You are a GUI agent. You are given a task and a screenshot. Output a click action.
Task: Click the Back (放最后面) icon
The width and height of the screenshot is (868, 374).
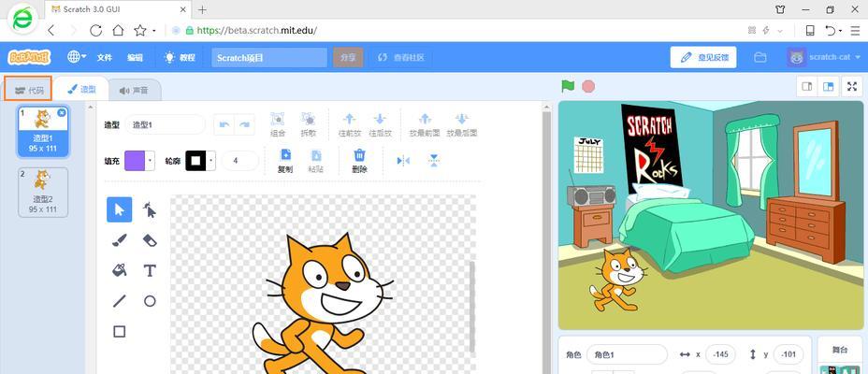pyautogui.click(x=462, y=119)
